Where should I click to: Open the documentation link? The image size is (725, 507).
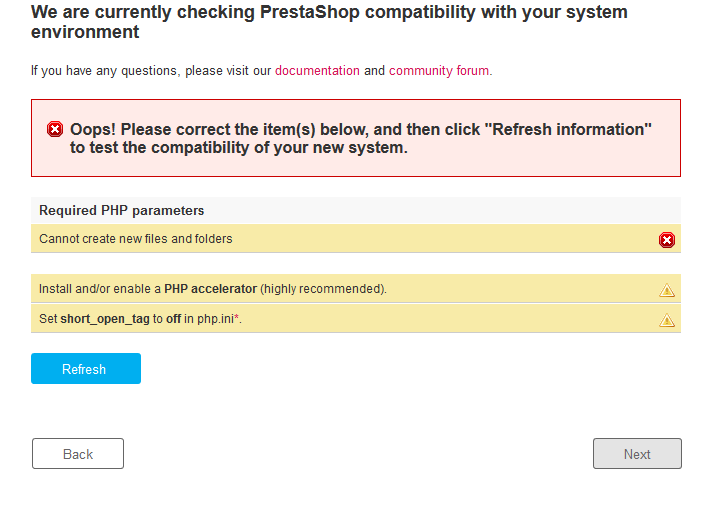[317, 71]
